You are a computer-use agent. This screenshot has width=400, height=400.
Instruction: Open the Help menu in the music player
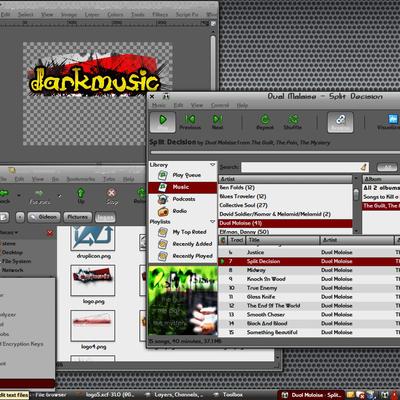click(x=242, y=105)
